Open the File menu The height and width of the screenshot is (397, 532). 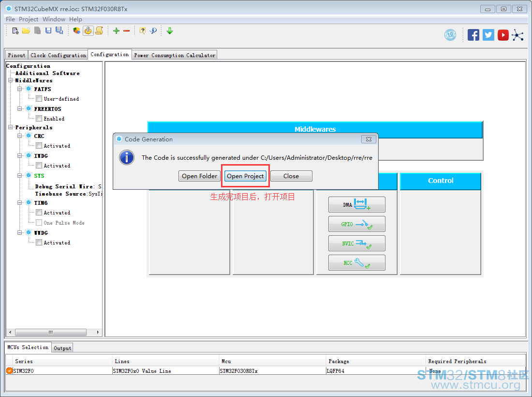point(10,19)
